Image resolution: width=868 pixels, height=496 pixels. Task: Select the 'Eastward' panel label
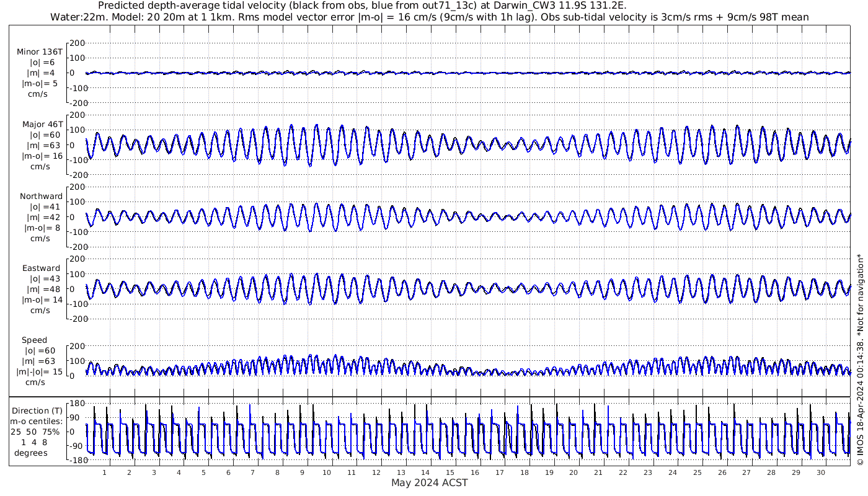pyautogui.click(x=42, y=268)
